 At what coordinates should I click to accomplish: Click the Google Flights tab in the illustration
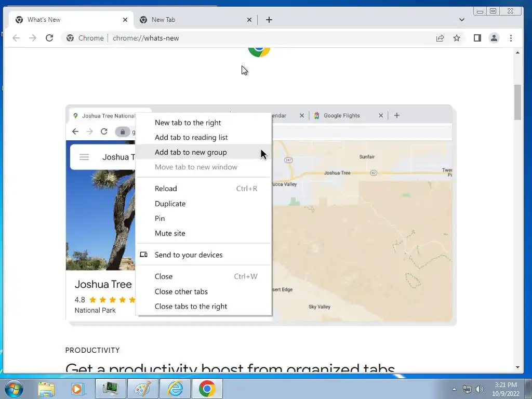[348, 116]
